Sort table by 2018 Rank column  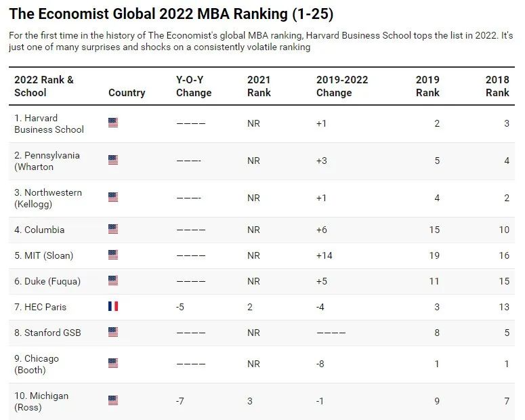pyautogui.click(x=497, y=86)
